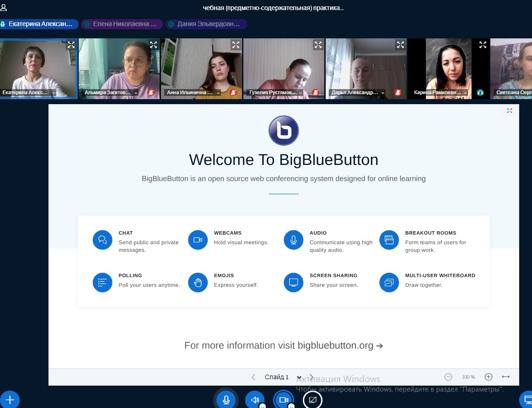Toggle the speaker audio button
Image resolution: width=532 pixels, height=408 pixels.
[x=255, y=400]
